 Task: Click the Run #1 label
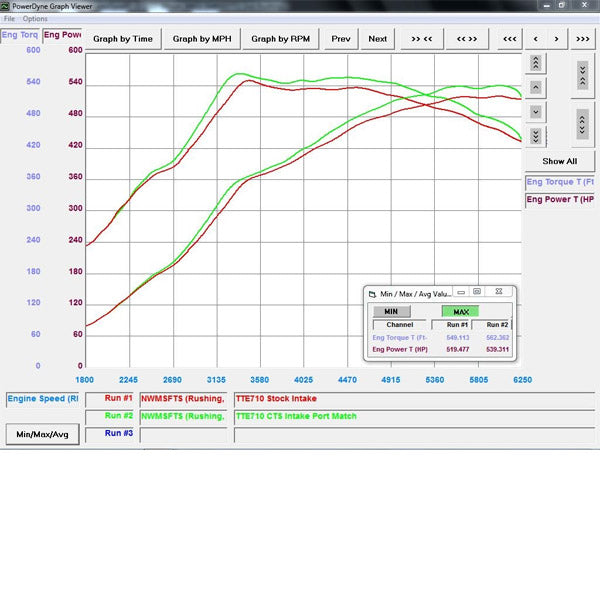pos(109,399)
